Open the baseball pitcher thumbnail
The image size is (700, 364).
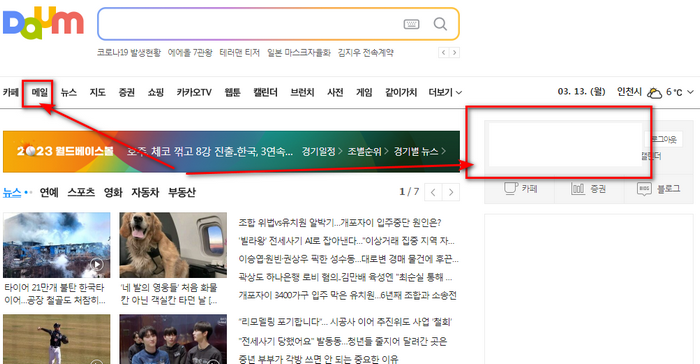57,339
